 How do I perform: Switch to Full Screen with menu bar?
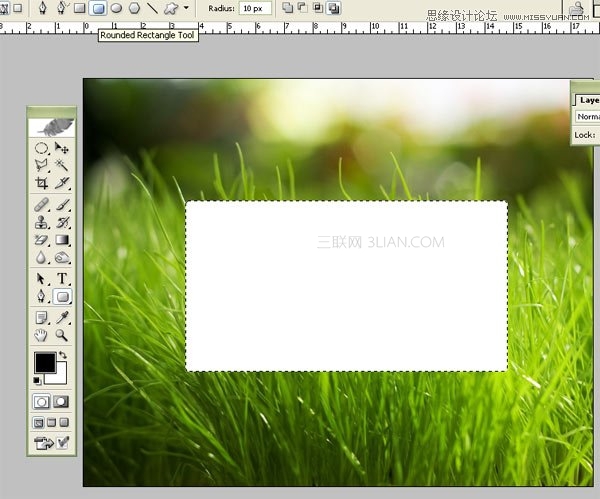[52, 422]
